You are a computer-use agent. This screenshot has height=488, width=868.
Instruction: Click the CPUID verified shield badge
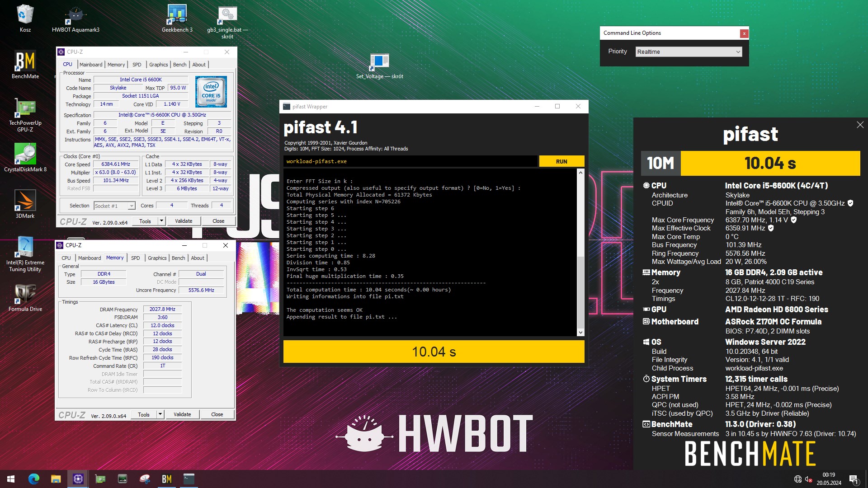tap(850, 203)
